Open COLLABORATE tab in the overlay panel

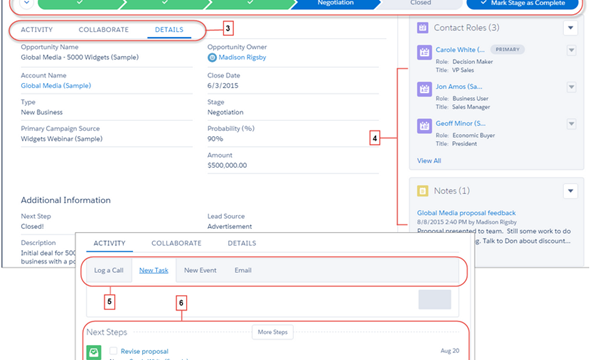176,243
